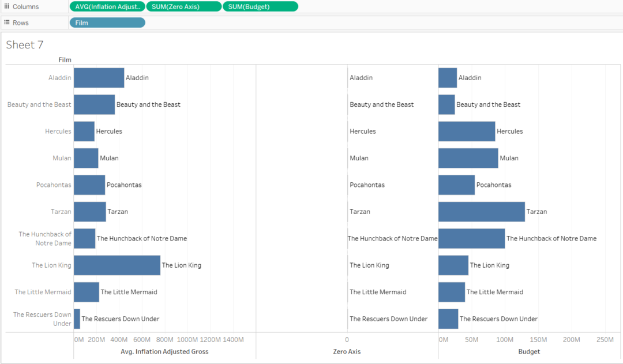Click the Budget axis title
This screenshot has width=623, height=364.
click(x=528, y=351)
